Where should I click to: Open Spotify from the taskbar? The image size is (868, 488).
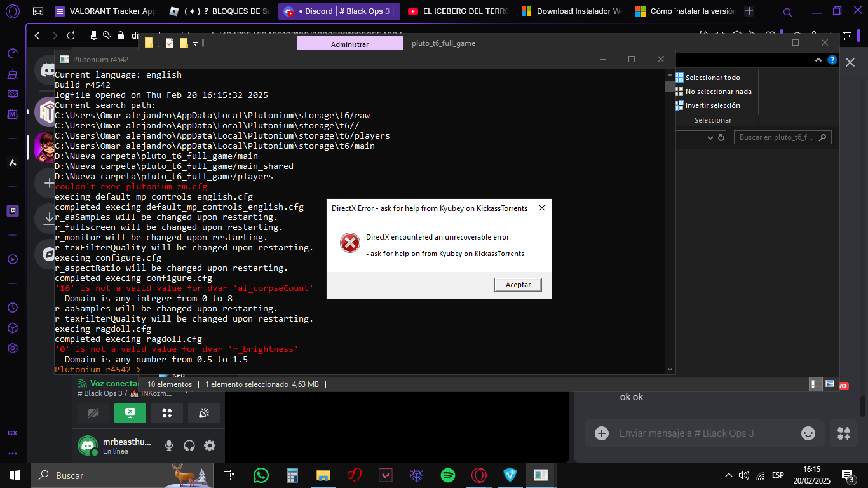[x=447, y=475]
